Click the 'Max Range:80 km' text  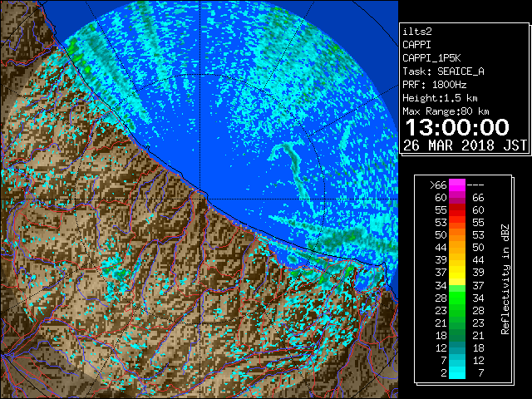click(446, 111)
